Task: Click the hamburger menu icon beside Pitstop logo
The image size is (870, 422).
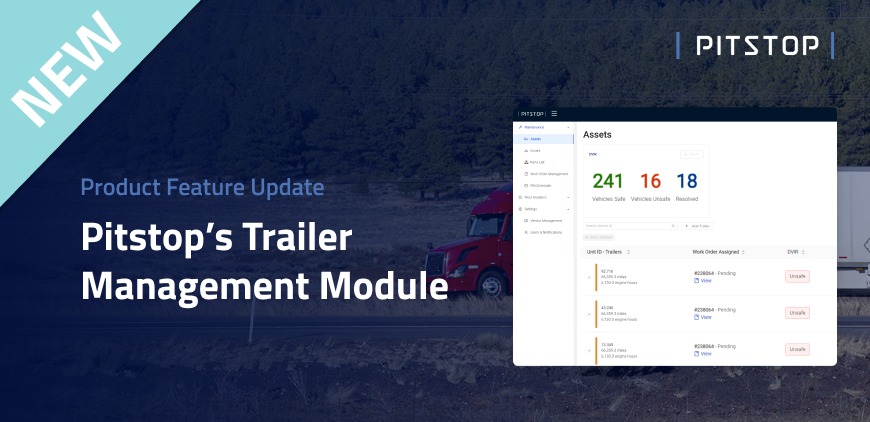Action: [554, 114]
